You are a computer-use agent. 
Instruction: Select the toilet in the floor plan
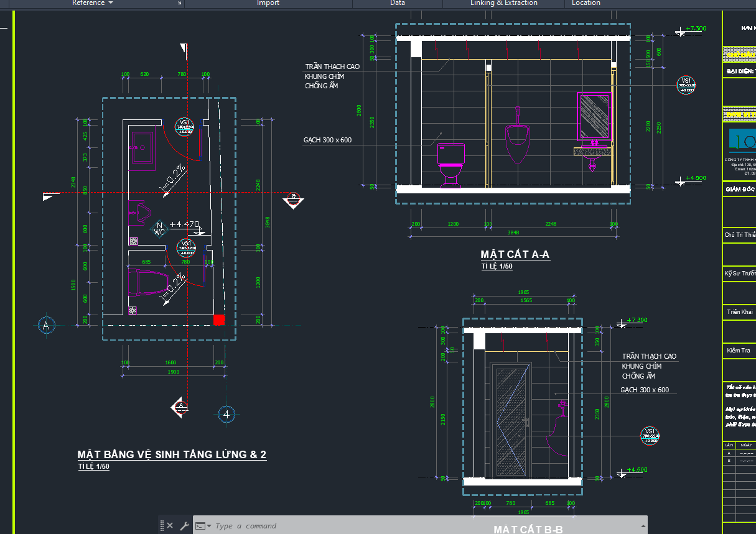tap(147, 283)
